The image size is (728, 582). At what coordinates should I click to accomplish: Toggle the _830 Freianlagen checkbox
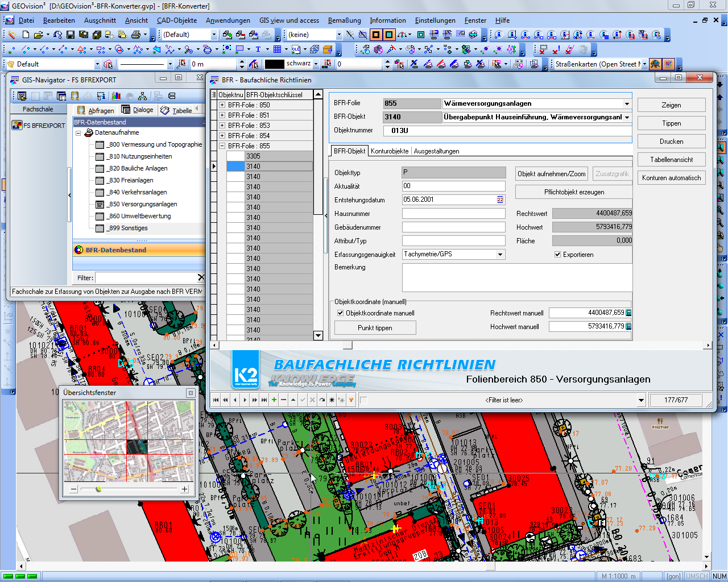100,180
